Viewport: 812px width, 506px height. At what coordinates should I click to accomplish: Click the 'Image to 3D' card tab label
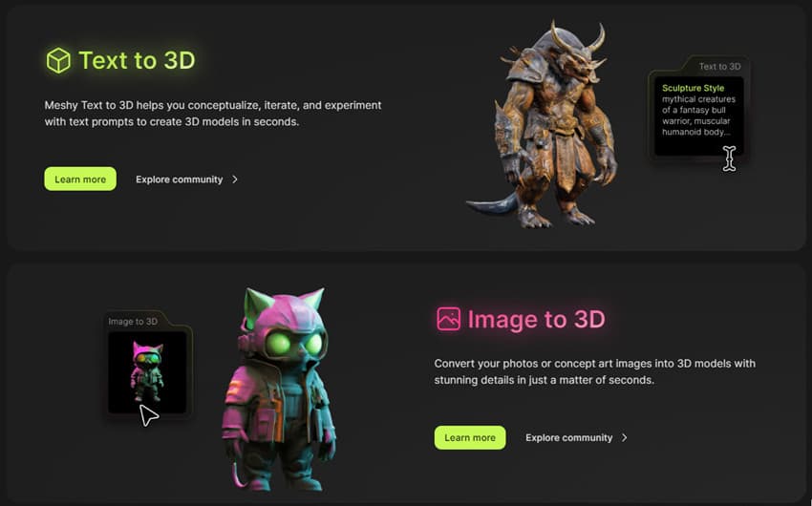(133, 322)
